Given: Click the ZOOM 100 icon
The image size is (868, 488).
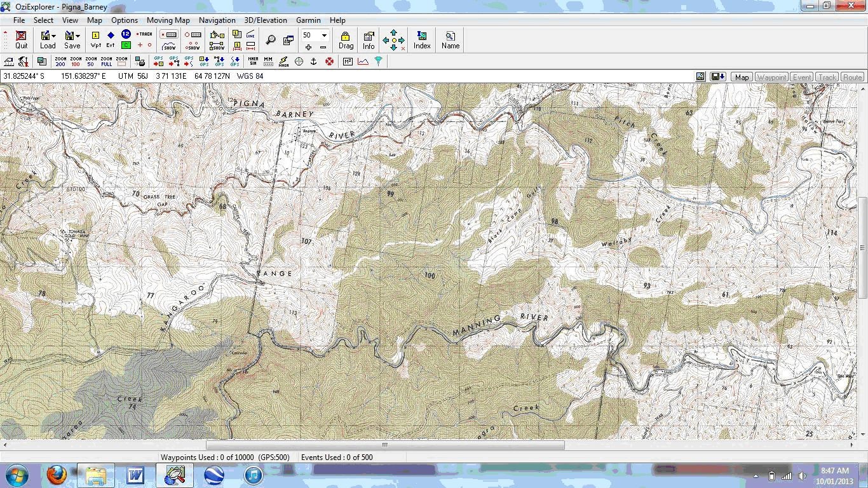Looking at the screenshot, I should 76,62.
